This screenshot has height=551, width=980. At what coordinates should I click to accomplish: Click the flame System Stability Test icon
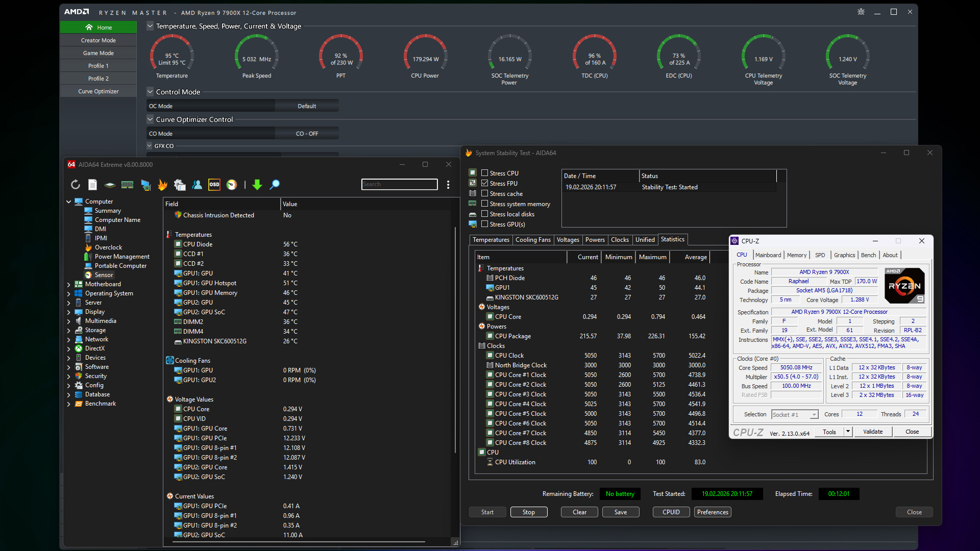pos(162,185)
